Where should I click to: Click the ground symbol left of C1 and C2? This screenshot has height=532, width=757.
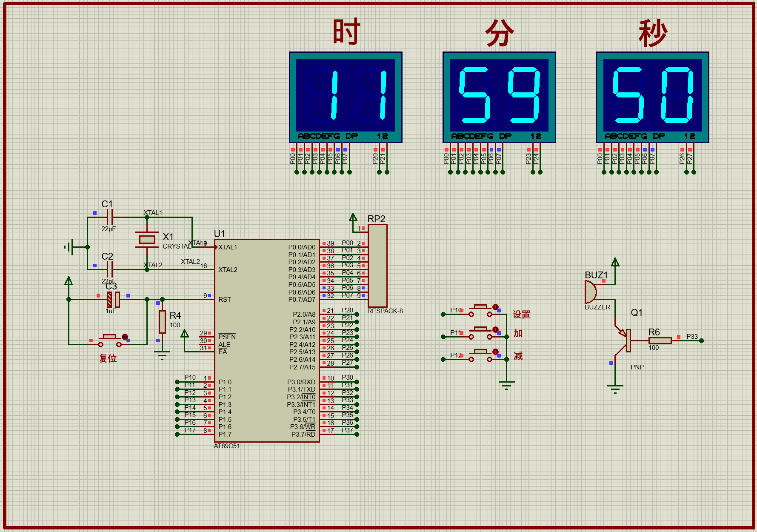click(69, 247)
